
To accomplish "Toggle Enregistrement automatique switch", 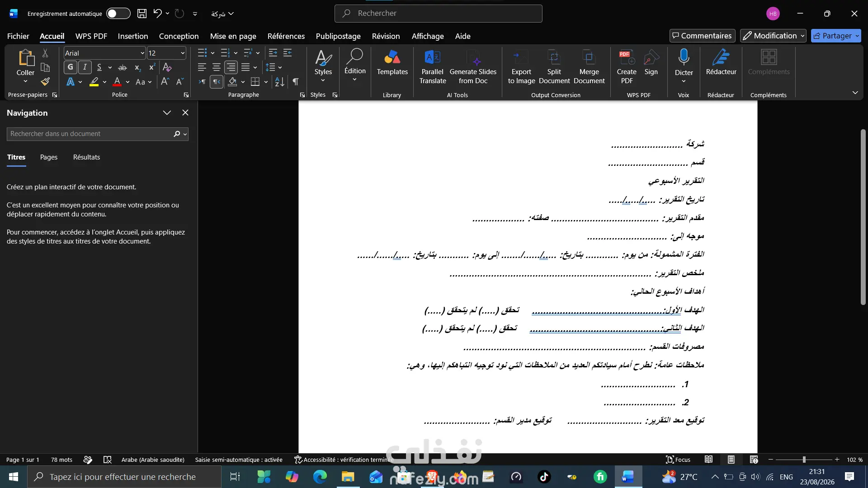I will 118,14.
